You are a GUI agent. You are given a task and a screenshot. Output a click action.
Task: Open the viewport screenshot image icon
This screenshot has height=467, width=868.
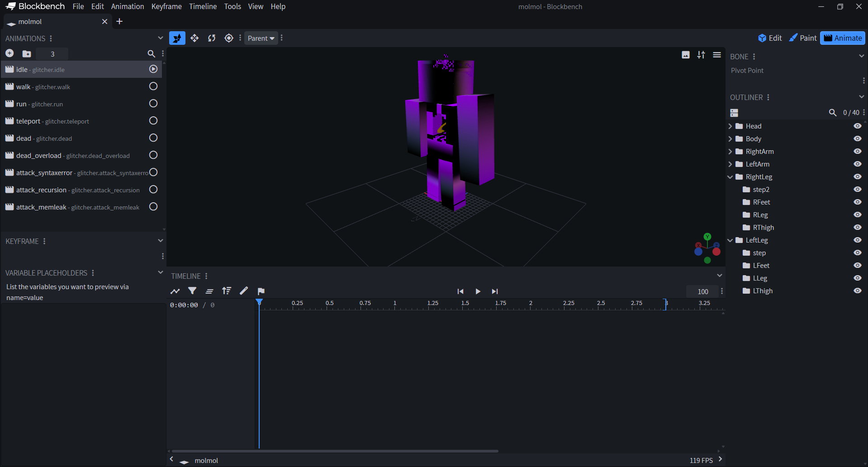pos(686,55)
